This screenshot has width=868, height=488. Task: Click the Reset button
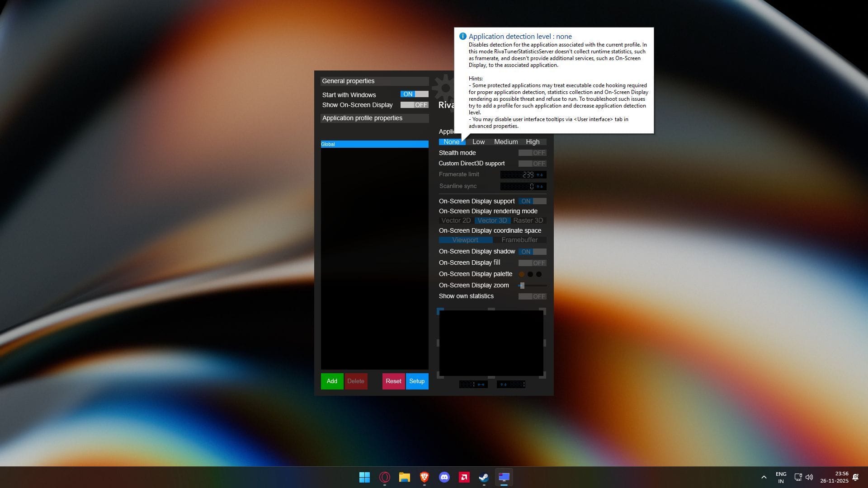pyautogui.click(x=393, y=381)
